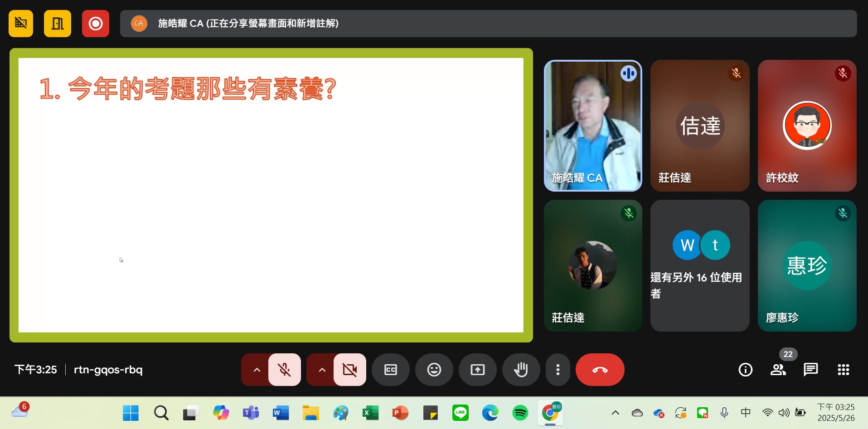Image resolution: width=868 pixels, height=429 pixels.
Task: Toggle the yellow no-image icon at top left
Action: 21,24
